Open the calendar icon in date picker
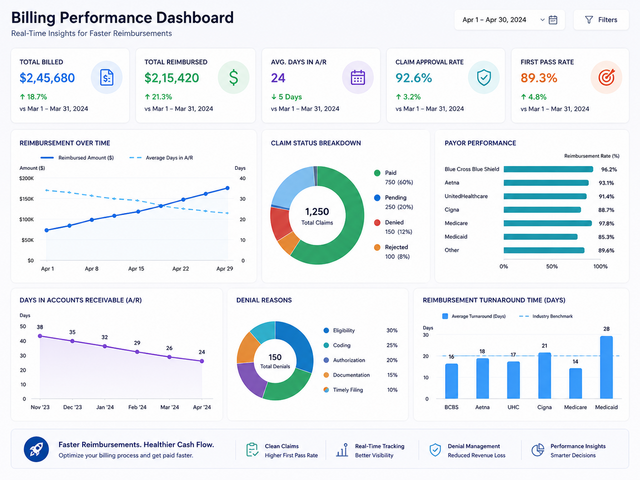 [x=553, y=20]
